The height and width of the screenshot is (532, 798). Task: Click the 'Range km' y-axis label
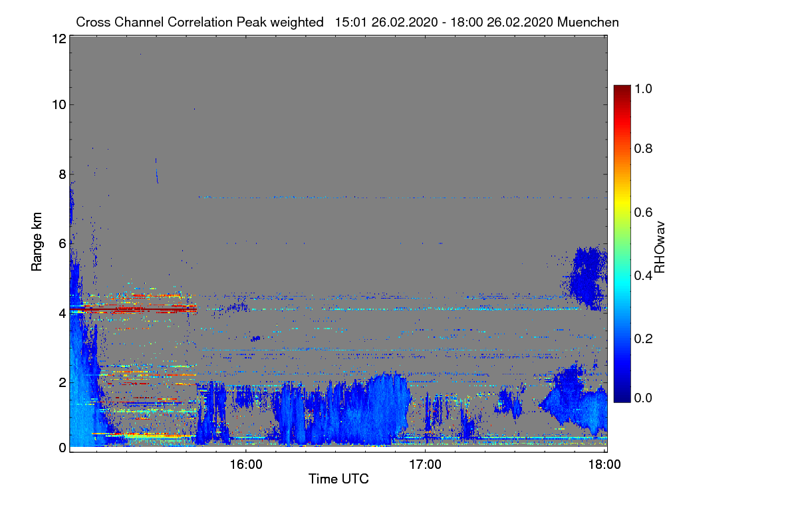[37, 241]
